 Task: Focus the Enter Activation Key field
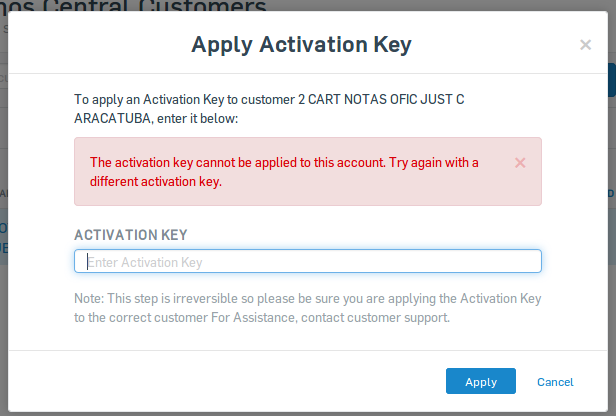click(x=308, y=261)
